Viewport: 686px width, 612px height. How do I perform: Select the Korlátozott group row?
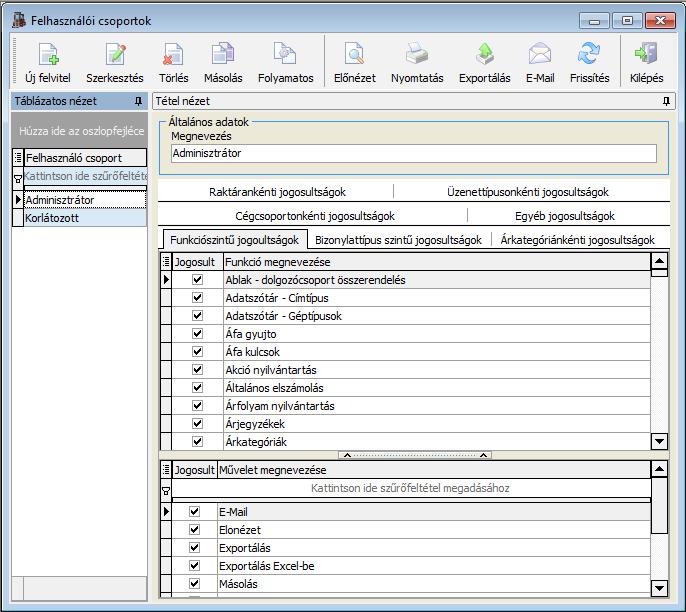pyautogui.click(x=85, y=218)
